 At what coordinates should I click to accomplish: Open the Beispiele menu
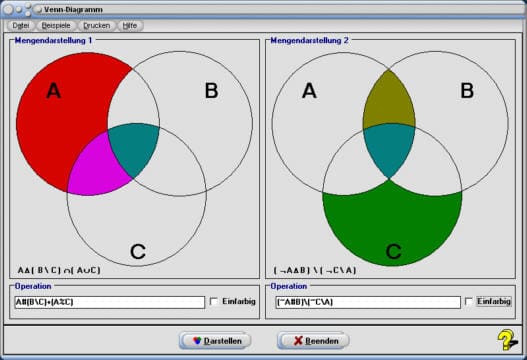click(x=56, y=26)
